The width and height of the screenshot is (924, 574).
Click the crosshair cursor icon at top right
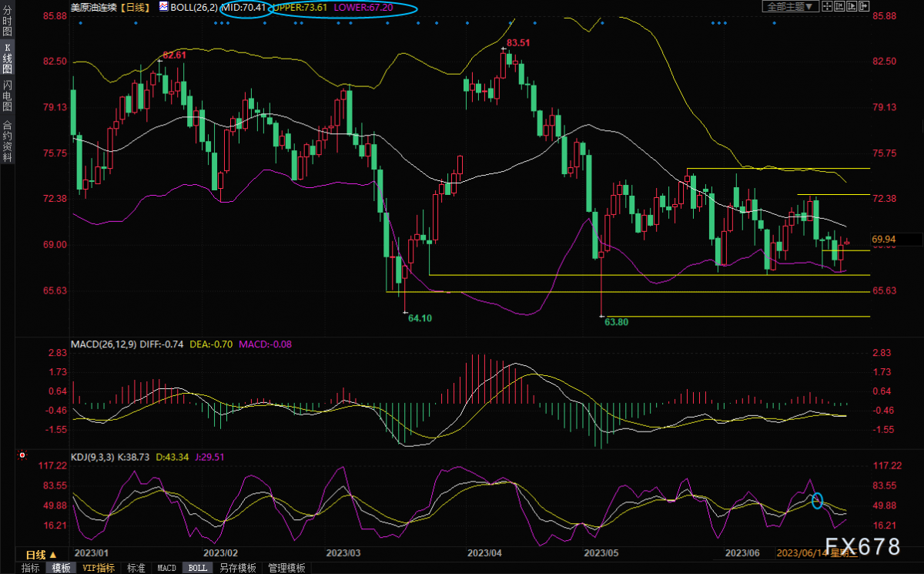(827, 6)
